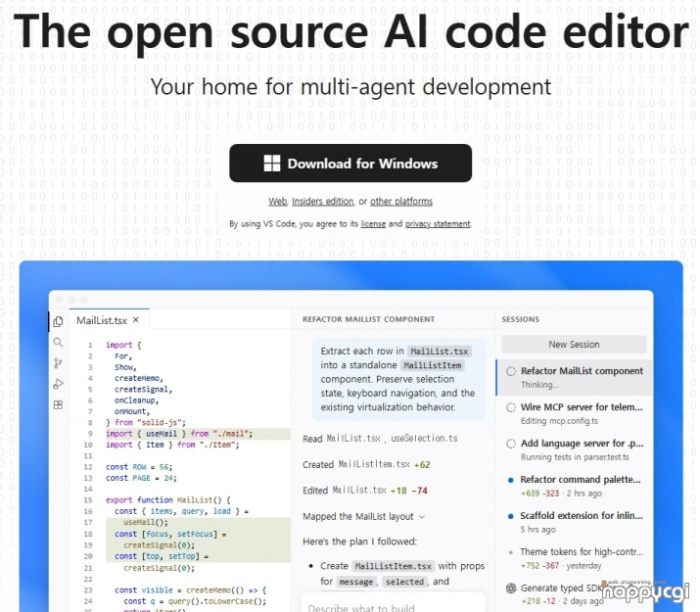Select the Extensions blocks icon

click(58, 404)
